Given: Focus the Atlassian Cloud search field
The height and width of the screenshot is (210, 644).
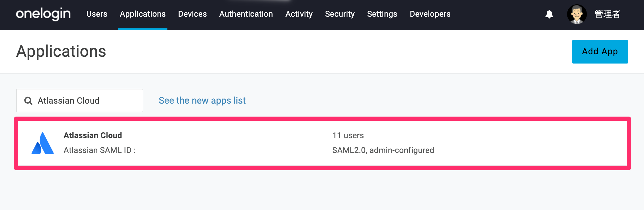Looking at the screenshot, I should click(80, 101).
